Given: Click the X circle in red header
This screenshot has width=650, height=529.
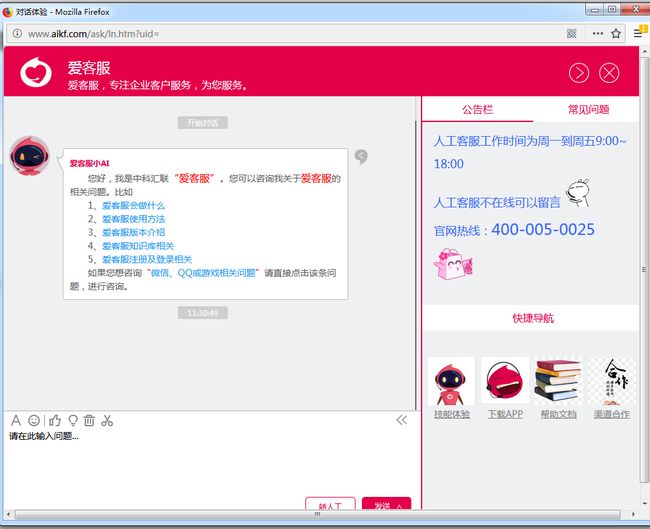Looking at the screenshot, I should pyautogui.click(x=609, y=73).
